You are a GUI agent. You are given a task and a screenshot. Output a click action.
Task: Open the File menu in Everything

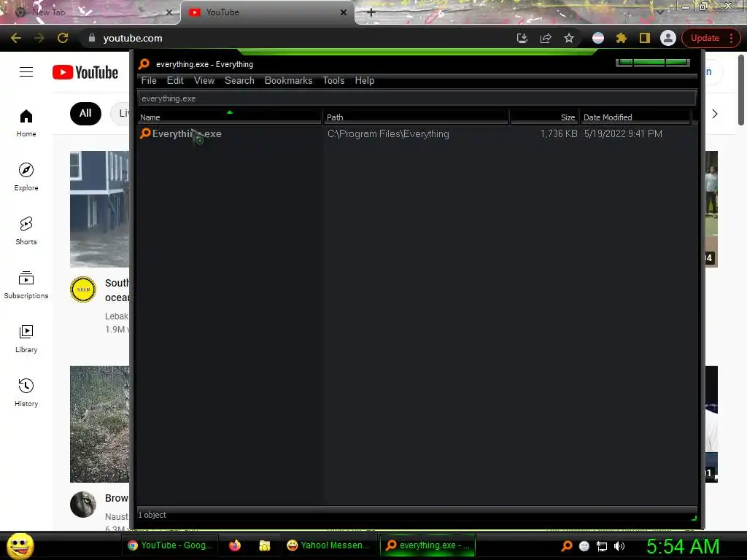click(149, 80)
